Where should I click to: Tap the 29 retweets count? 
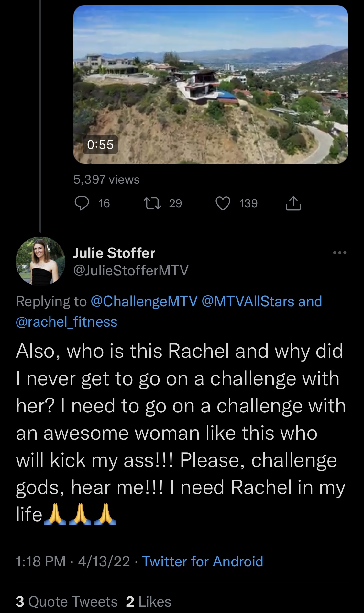click(175, 203)
